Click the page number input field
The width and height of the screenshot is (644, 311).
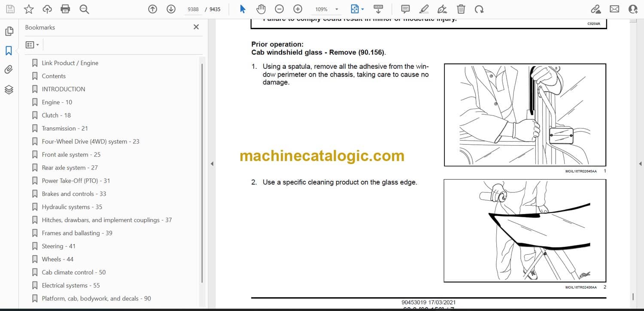(x=193, y=9)
